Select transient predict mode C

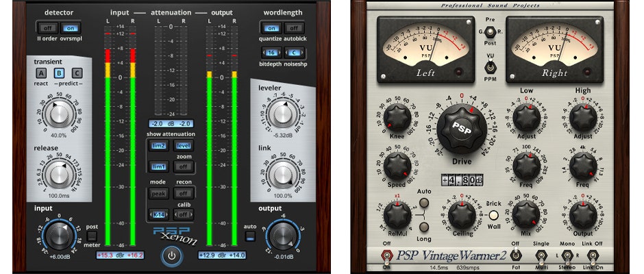[x=76, y=73]
